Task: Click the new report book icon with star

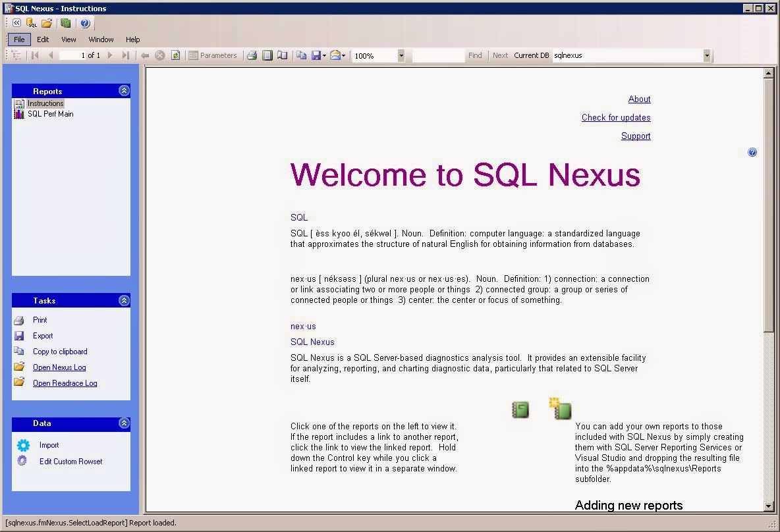Action: (x=561, y=409)
